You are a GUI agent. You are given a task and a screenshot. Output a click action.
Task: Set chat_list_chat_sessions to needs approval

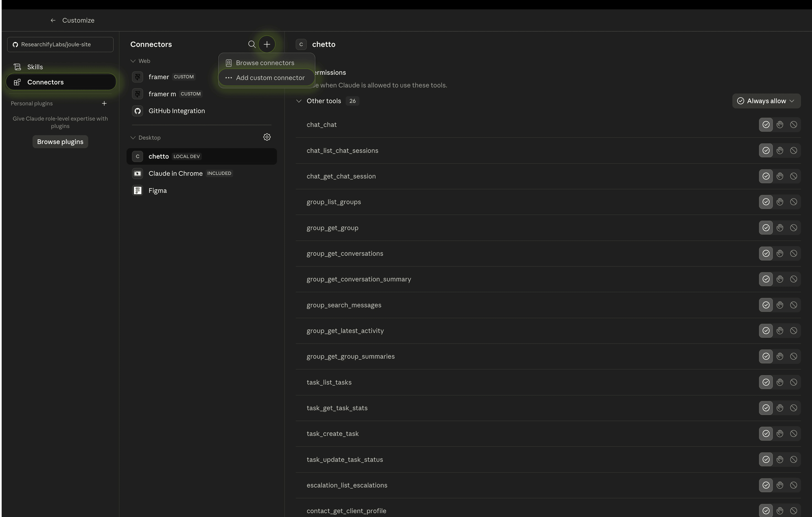point(780,150)
